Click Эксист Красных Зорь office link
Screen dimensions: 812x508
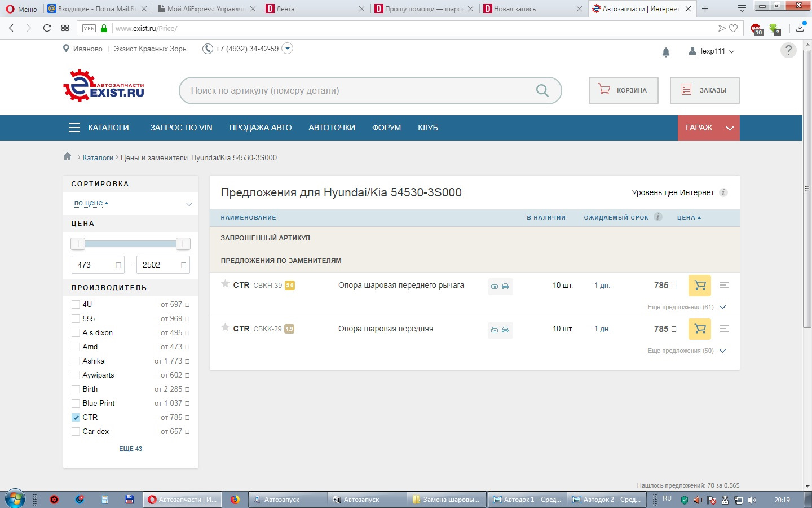click(150, 49)
